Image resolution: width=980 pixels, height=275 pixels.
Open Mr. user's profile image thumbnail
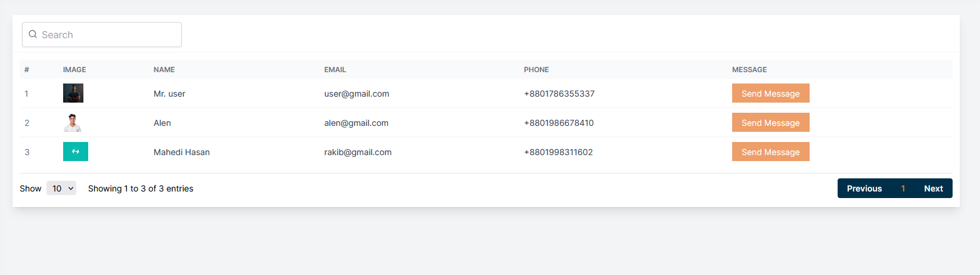point(73,93)
